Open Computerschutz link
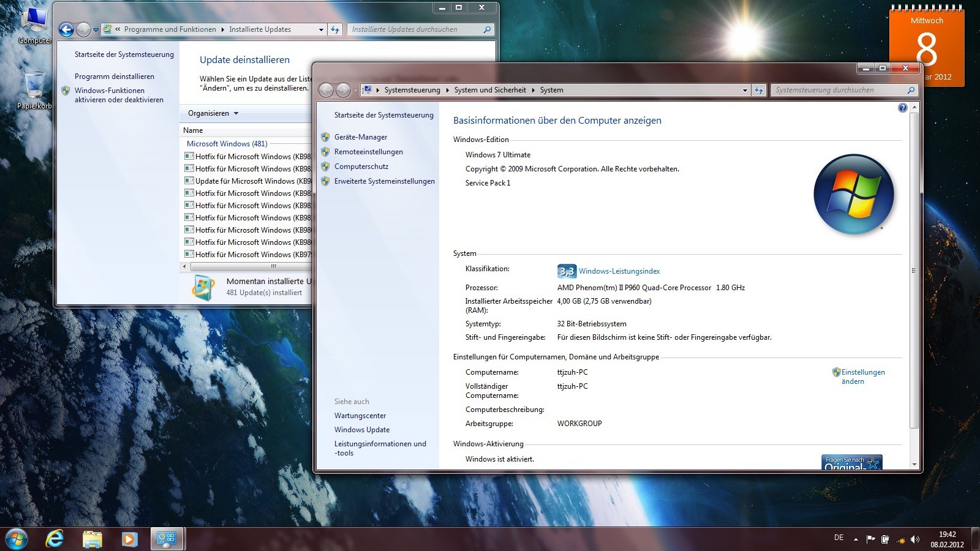 [361, 167]
